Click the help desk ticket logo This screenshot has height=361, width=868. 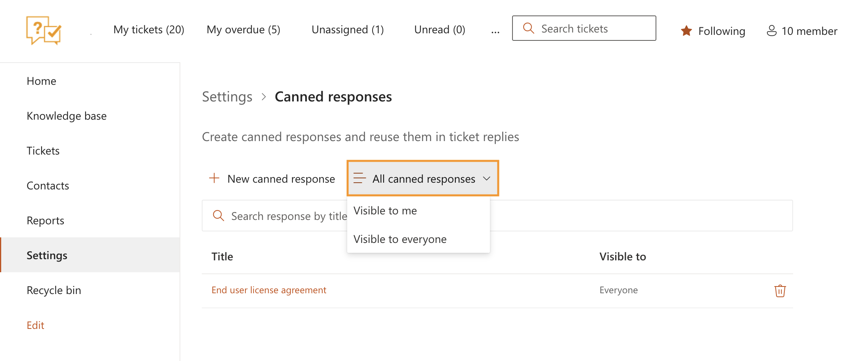pos(44,31)
